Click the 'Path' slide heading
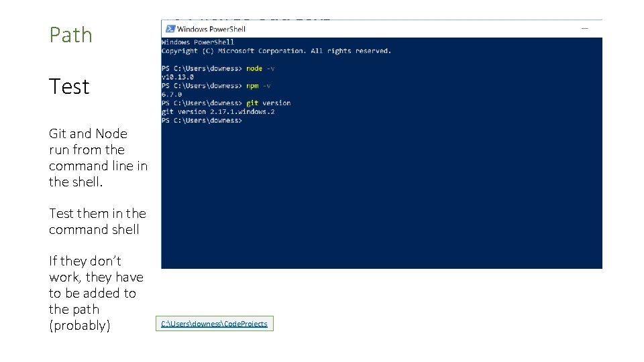Viewport: 644px width, 362px height. (x=70, y=35)
